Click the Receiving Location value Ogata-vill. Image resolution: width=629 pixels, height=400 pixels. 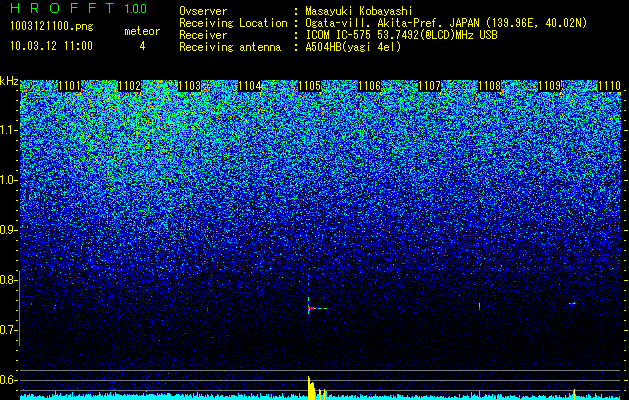tap(446, 23)
